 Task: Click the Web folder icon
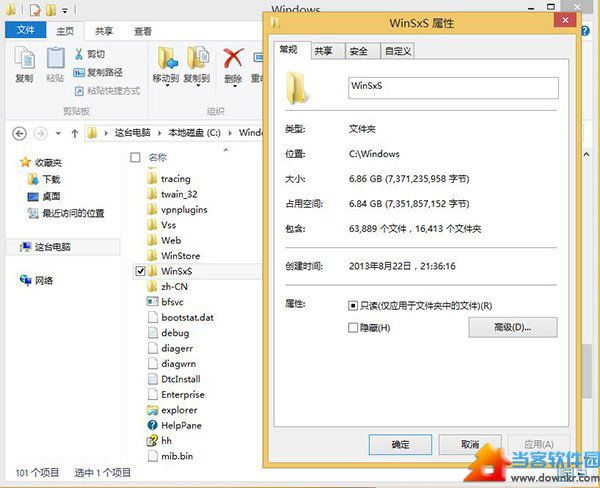pos(152,240)
